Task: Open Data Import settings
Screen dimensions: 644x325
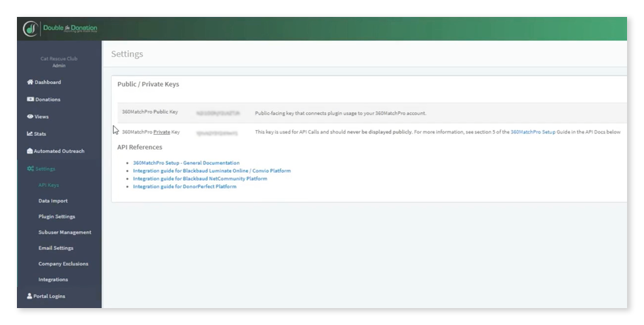Action: pyautogui.click(x=53, y=200)
